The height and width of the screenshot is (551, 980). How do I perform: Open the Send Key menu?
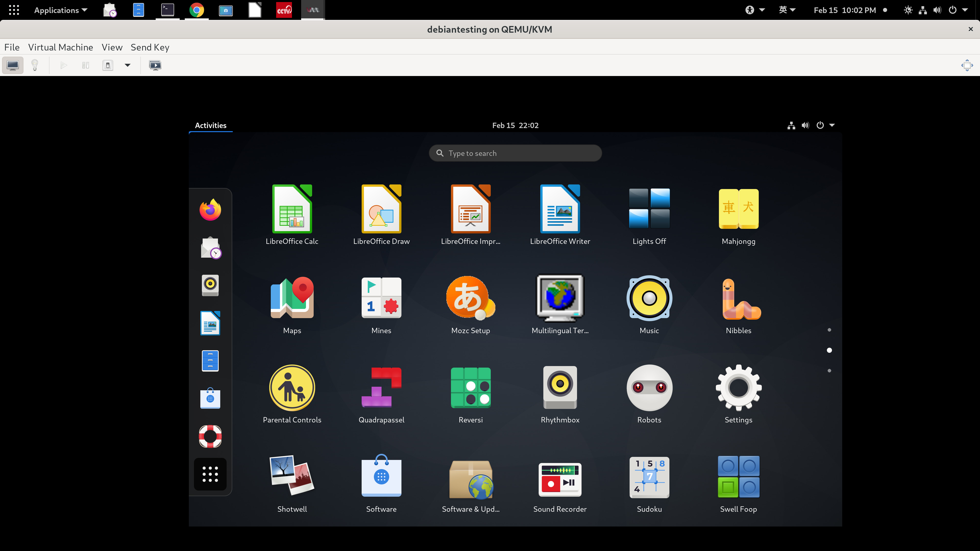coord(150,47)
